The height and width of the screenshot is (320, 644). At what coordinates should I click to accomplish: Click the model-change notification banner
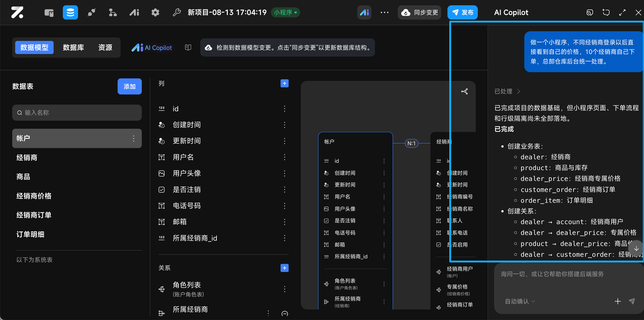(x=287, y=48)
